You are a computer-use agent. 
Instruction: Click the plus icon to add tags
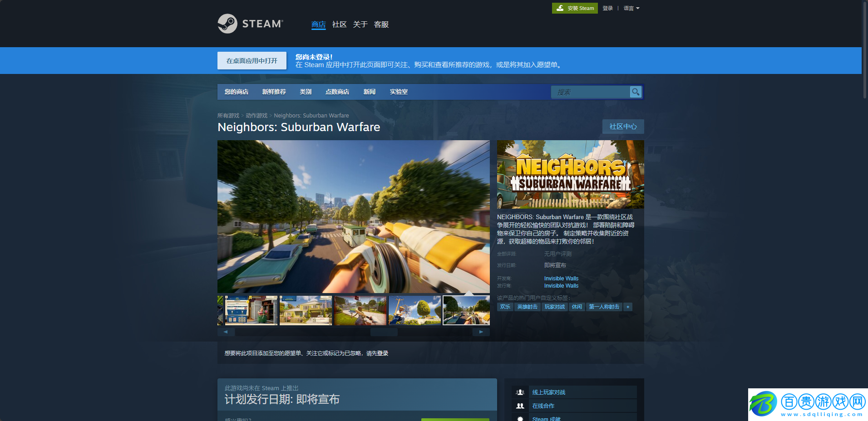628,307
